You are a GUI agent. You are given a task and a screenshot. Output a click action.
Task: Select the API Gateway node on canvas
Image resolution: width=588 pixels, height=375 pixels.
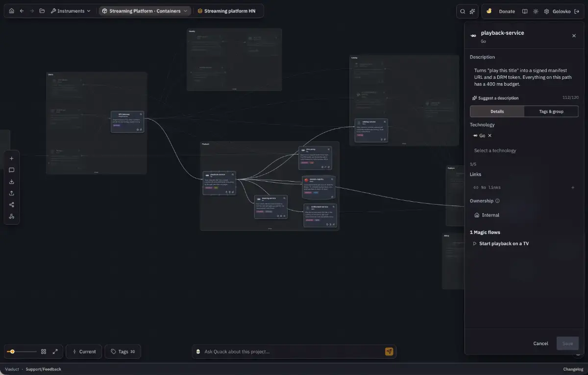point(127,122)
